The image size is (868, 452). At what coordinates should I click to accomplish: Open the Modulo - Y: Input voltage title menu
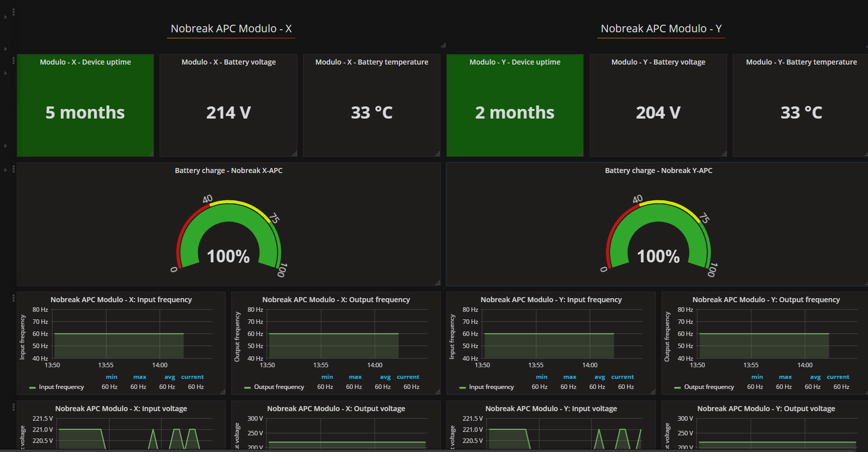tap(551, 409)
